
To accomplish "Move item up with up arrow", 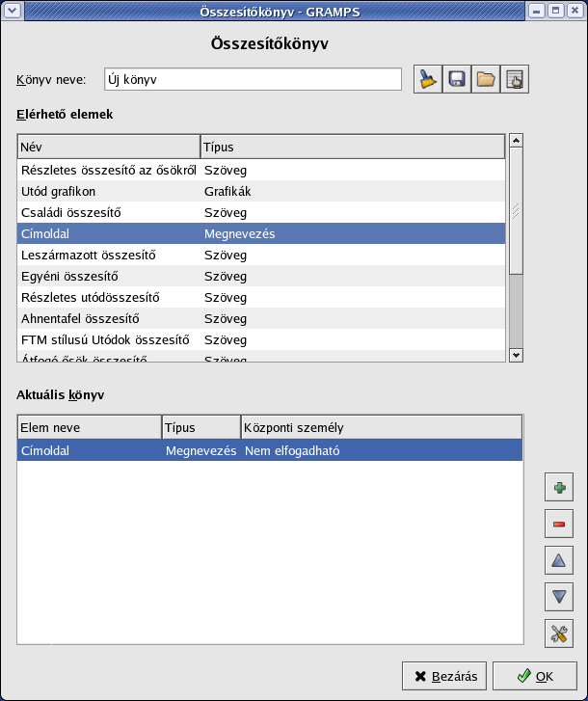I will [558, 560].
